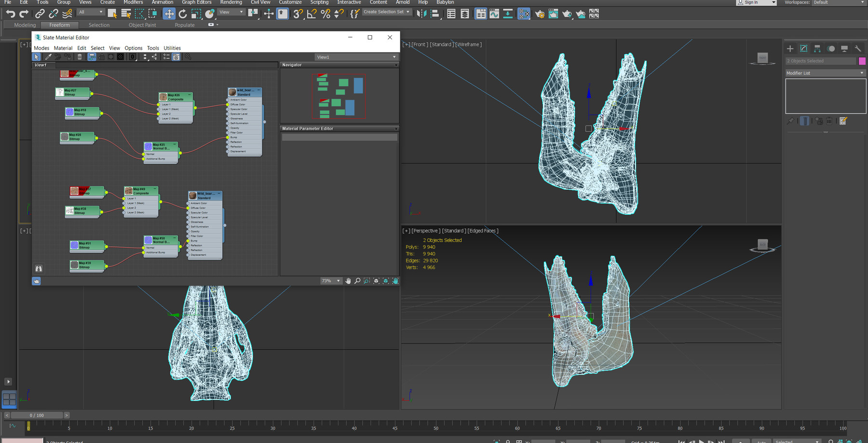Activate Select and Move tool
868x443 pixels.
click(x=169, y=14)
